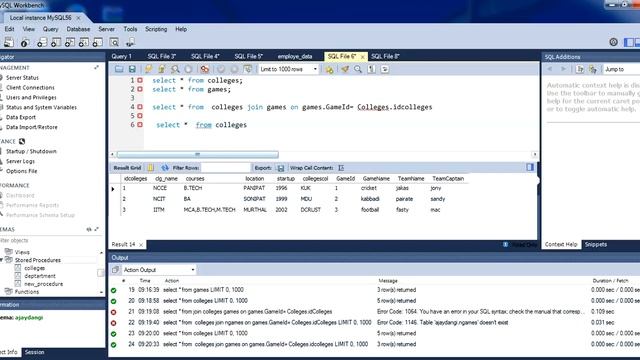The height and width of the screenshot is (360, 640).
Task: Switch to the Session tab at bottom left
Action: [x=34, y=352]
